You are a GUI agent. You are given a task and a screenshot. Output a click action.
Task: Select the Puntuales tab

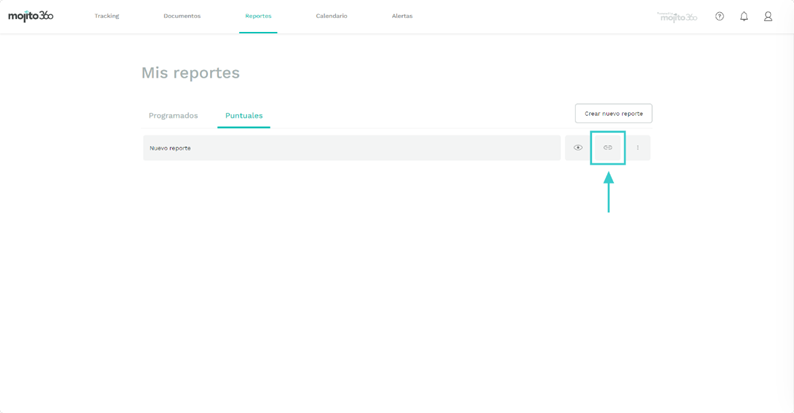coord(244,116)
